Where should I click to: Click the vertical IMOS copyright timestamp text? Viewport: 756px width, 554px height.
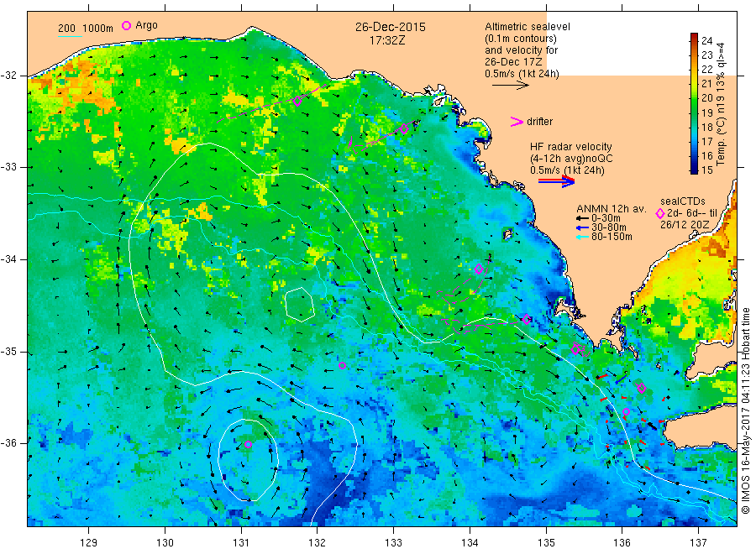point(745,410)
